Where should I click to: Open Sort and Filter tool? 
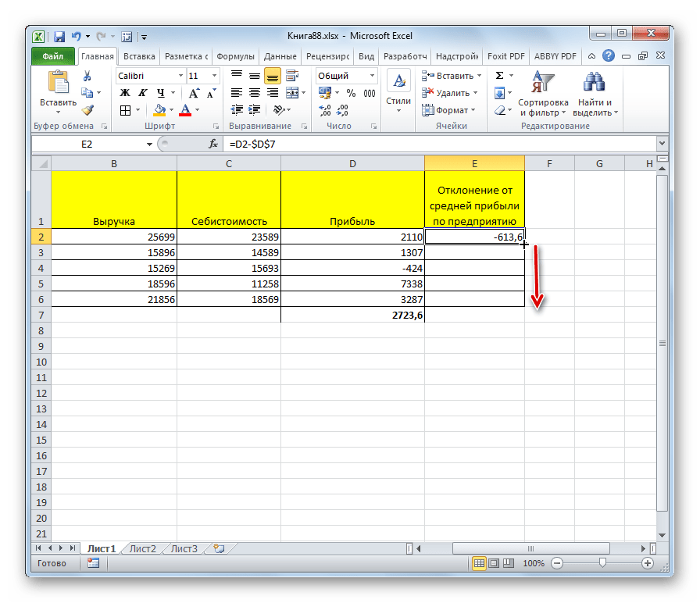(543, 94)
